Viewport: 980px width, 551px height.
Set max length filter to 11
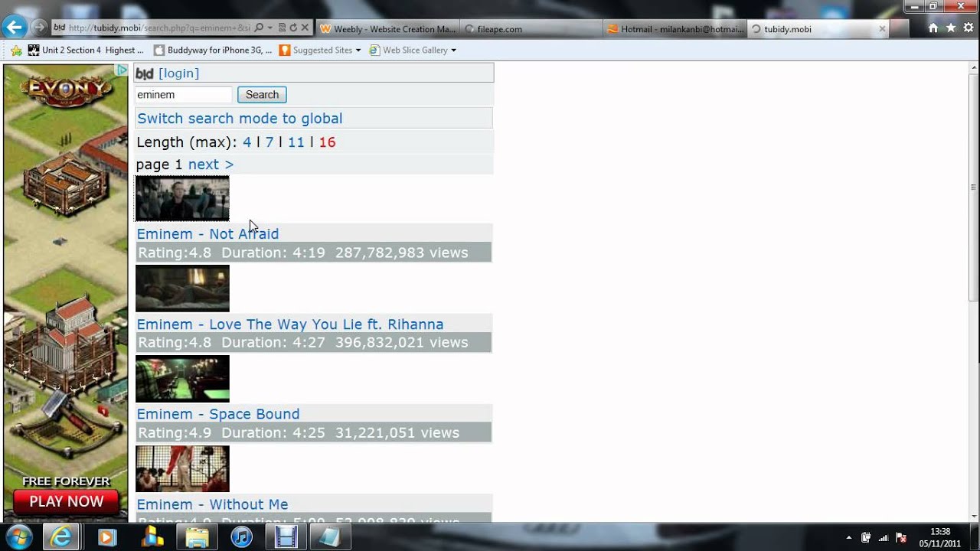tap(296, 142)
